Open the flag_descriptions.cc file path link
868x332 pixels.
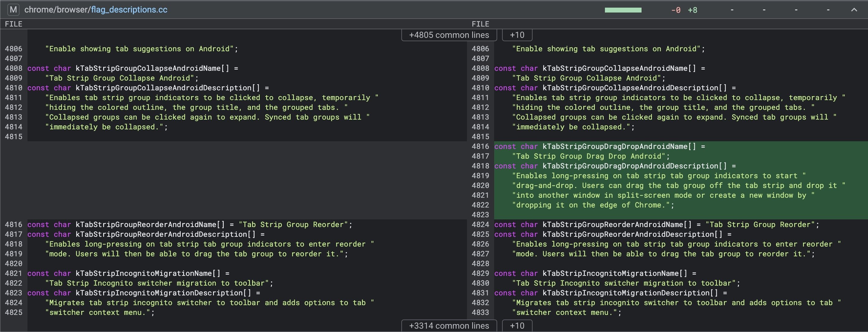pyautogui.click(x=129, y=10)
